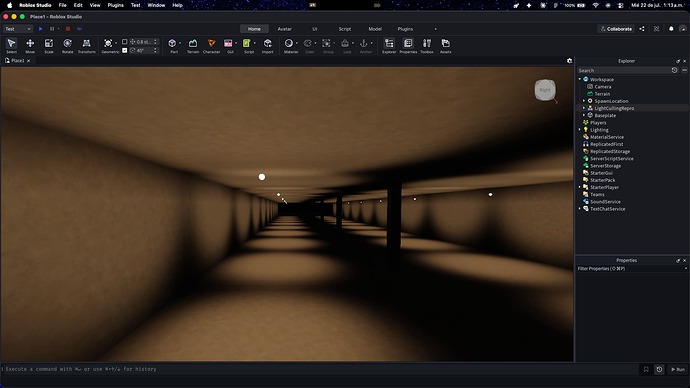
Task: Switch to the UI tab
Action: pyautogui.click(x=315, y=29)
